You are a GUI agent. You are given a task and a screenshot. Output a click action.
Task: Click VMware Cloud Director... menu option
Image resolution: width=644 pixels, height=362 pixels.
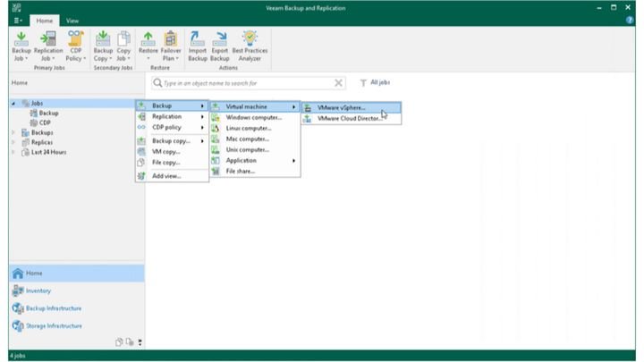[352, 118]
